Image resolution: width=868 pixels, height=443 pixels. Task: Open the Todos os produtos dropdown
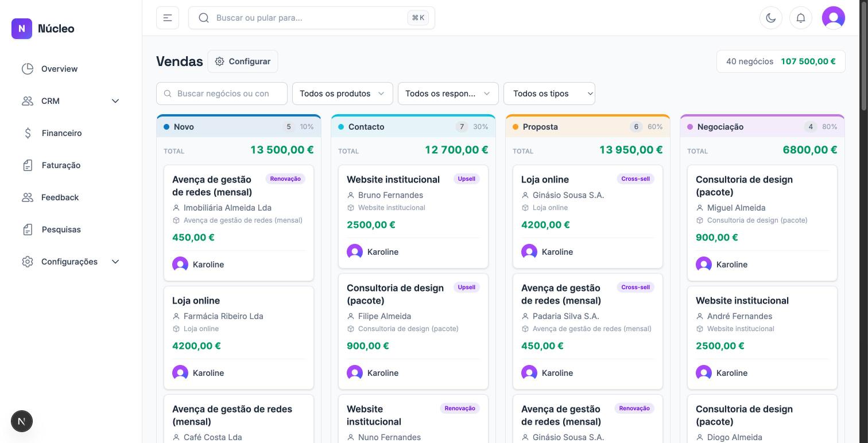[343, 94]
